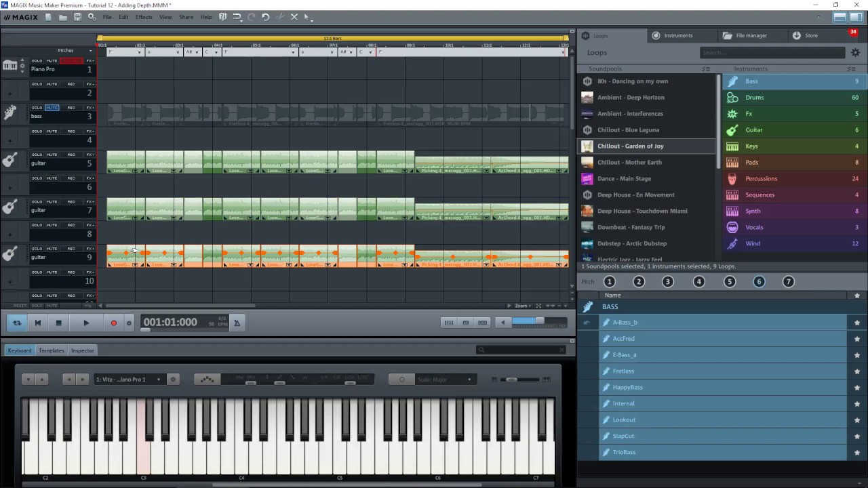868x488 pixels.
Task: Toggle loop playback mode
Action: point(17,323)
